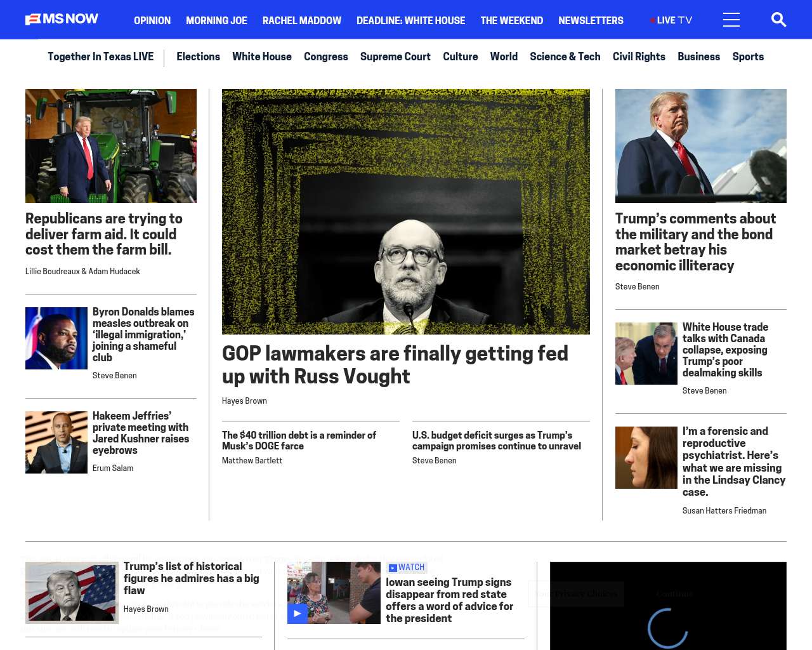The image size is (812, 650).
Task: Read Iowan seeing Trump signs disappear story
Action: point(449,600)
